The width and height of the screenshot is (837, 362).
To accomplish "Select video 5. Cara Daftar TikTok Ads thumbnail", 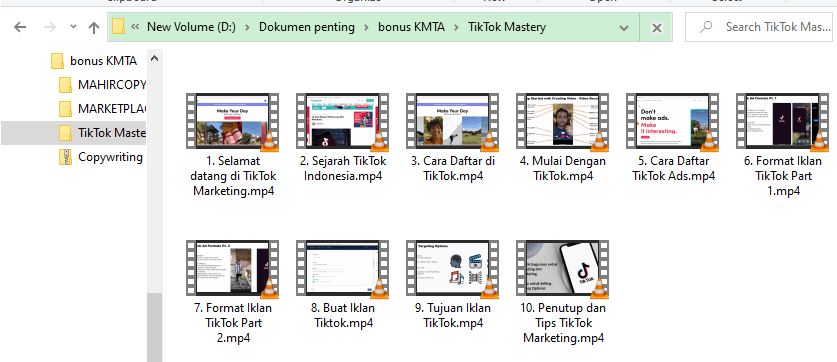I will (x=673, y=121).
